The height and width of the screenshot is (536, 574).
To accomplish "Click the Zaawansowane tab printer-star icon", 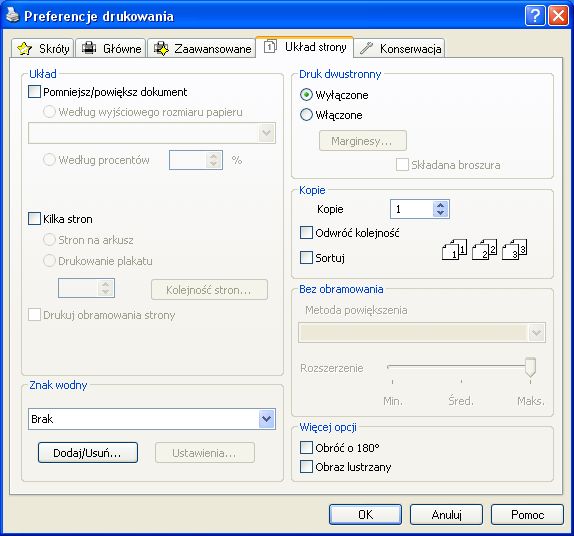I will pyautogui.click(x=161, y=48).
